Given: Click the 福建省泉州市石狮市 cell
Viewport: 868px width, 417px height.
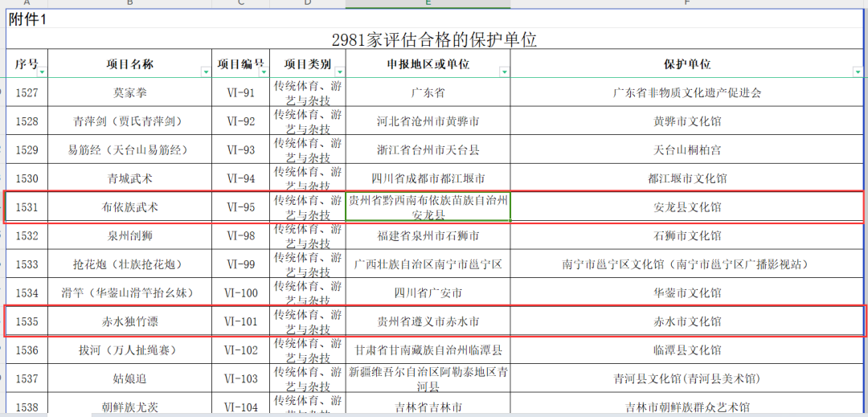Looking at the screenshot, I should tap(428, 236).
